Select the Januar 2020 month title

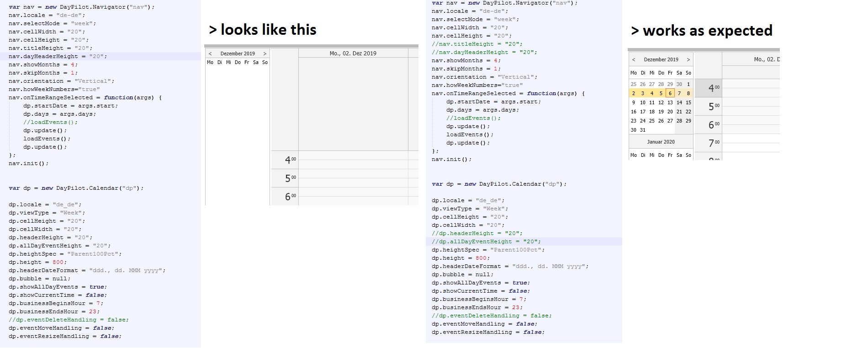coord(661,142)
